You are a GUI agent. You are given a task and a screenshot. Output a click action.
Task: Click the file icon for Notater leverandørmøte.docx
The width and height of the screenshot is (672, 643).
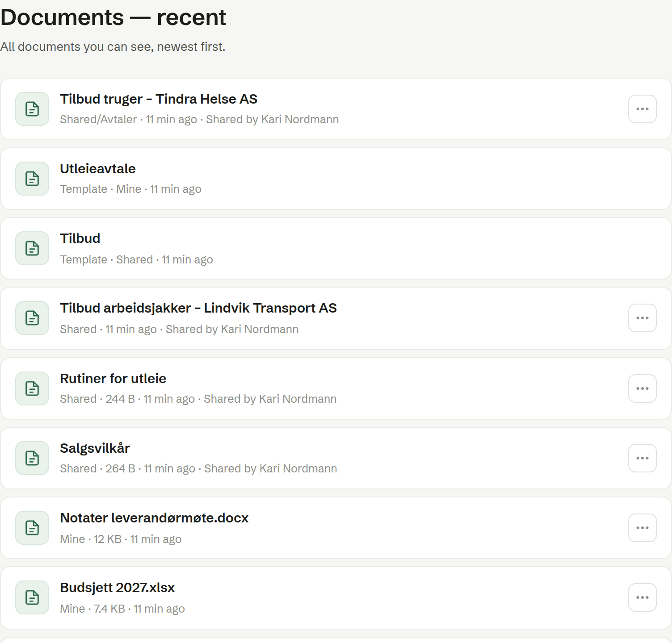[32, 528]
